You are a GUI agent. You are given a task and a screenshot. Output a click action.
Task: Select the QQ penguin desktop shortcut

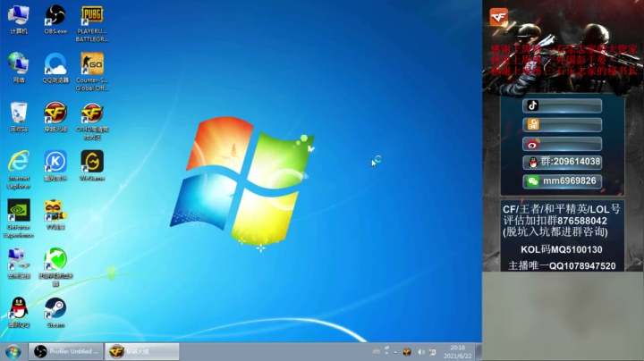19,313
